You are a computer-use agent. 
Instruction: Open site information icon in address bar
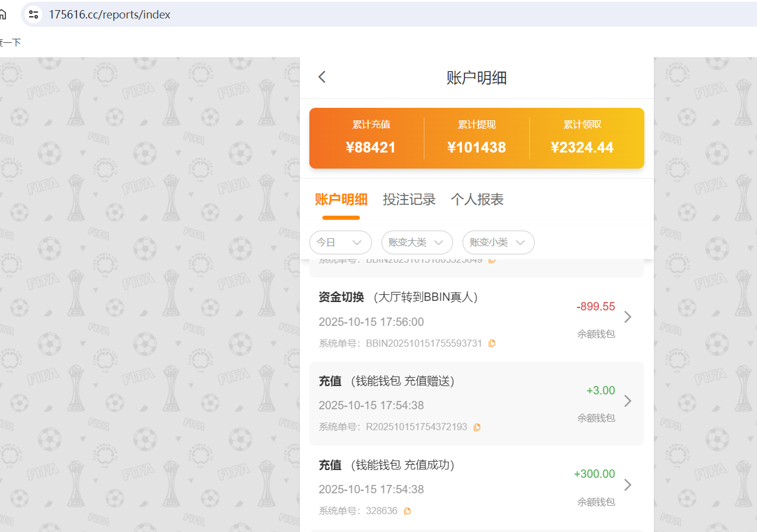[33, 14]
